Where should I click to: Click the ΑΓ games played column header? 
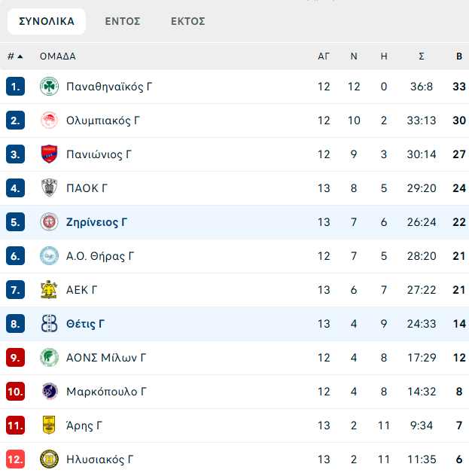click(324, 56)
